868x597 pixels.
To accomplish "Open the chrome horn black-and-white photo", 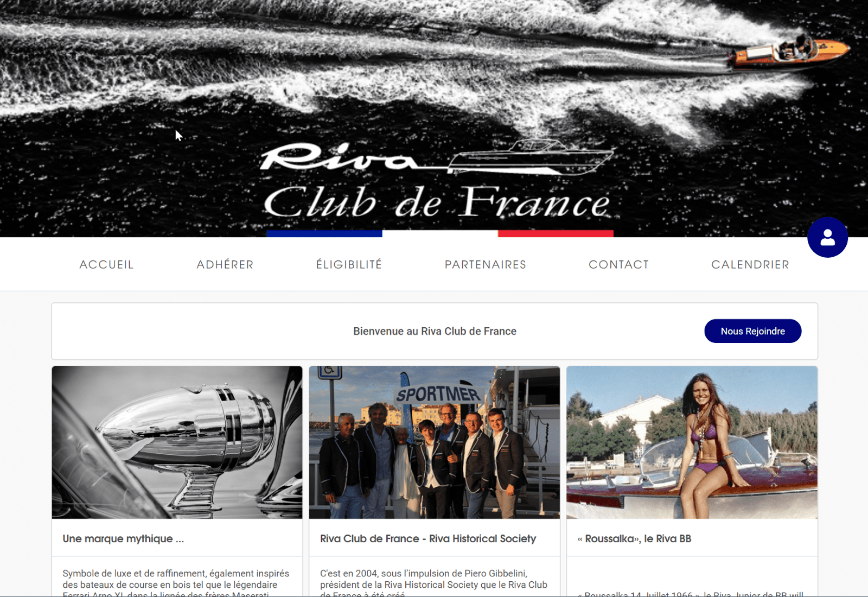I will click(x=177, y=442).
